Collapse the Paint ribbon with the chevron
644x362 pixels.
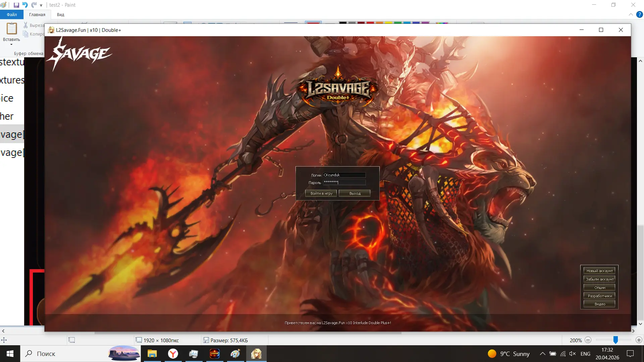click(x=631, y=14)
